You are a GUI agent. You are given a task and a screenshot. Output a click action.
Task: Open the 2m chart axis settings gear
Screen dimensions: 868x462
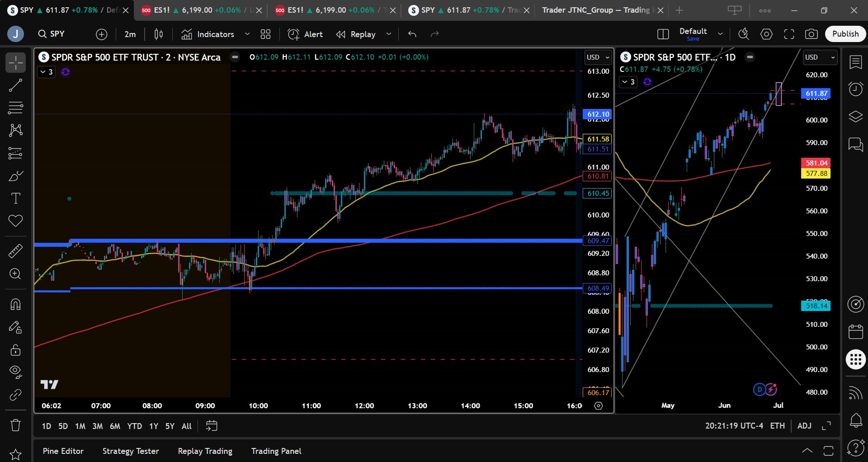(599, 406)
